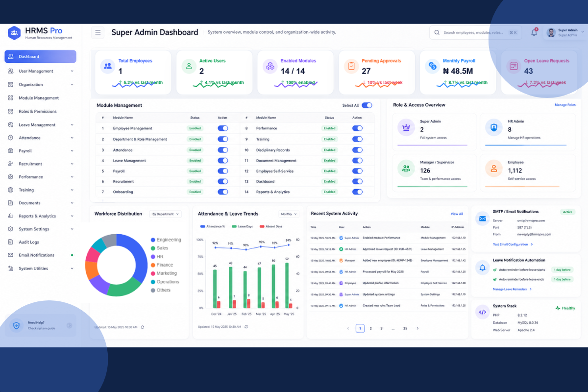
Task: Click the System Stack code icon
Action: coord(483,312)
